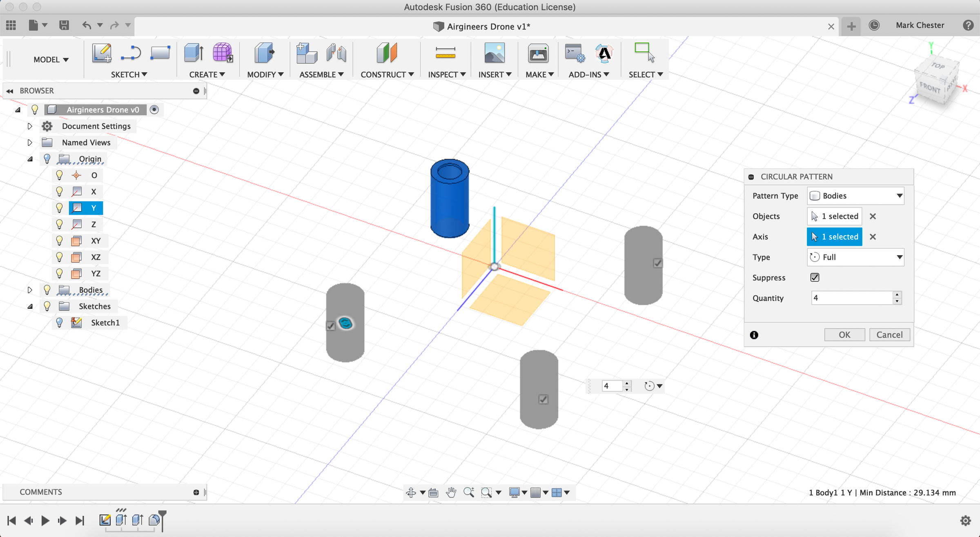
Task: Open the Measure tool under Inspect
Action: coord(445,53)
